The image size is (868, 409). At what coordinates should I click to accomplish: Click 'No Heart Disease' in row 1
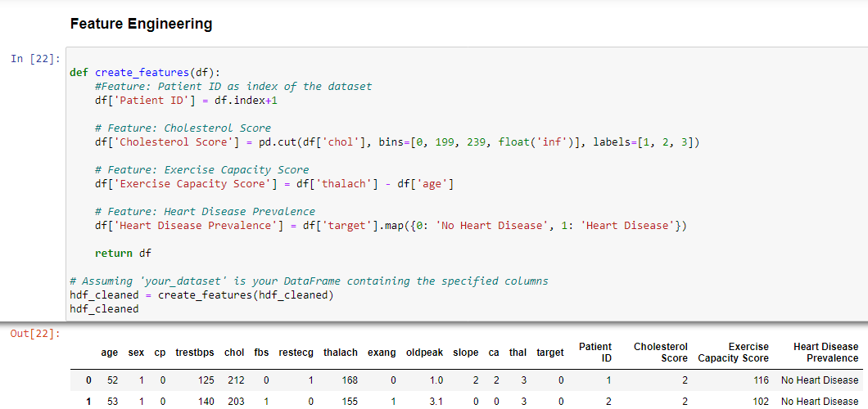pyautogui.click(x=820, y=402)
